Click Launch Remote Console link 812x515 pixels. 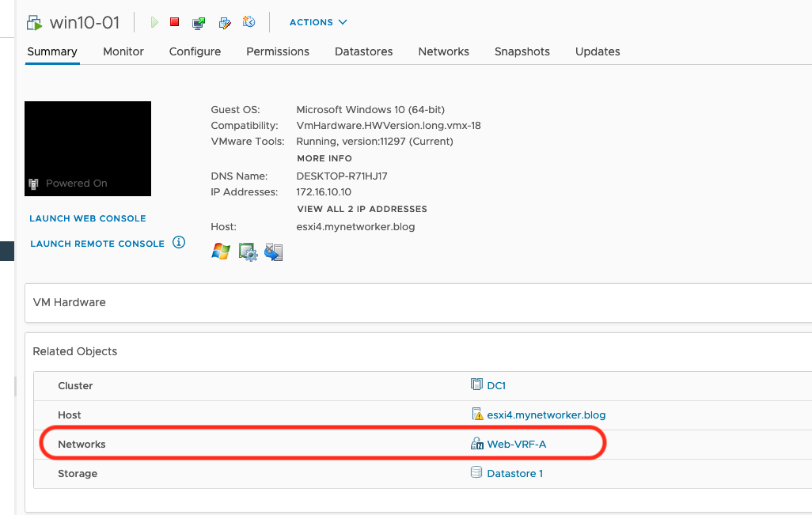[x=97, y=244]
